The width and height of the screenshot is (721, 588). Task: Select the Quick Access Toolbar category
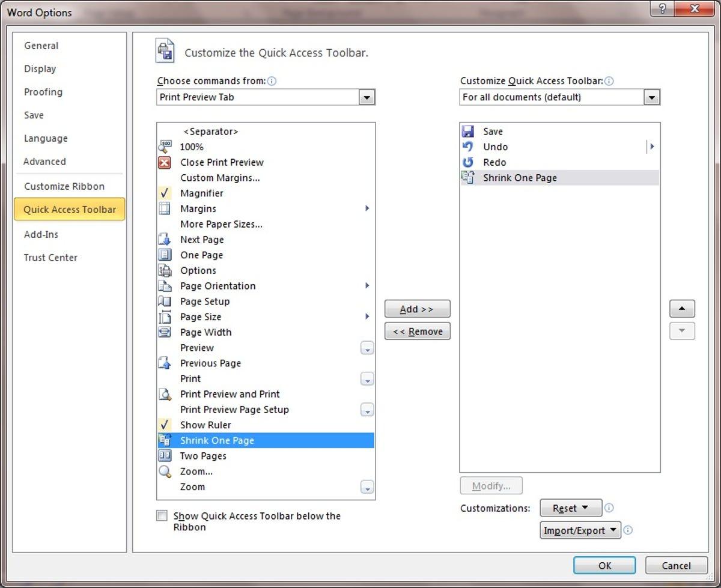tap(70, 210)
